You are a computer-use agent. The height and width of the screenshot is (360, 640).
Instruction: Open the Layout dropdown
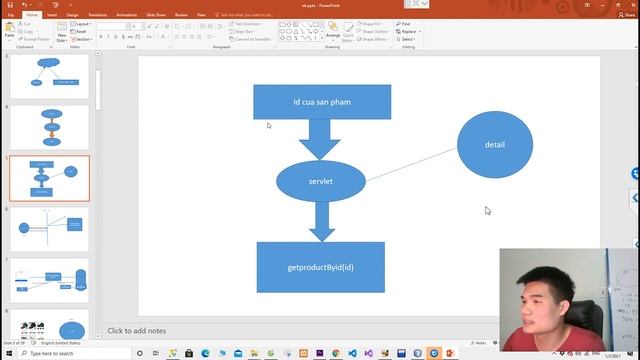click(80, 24)
